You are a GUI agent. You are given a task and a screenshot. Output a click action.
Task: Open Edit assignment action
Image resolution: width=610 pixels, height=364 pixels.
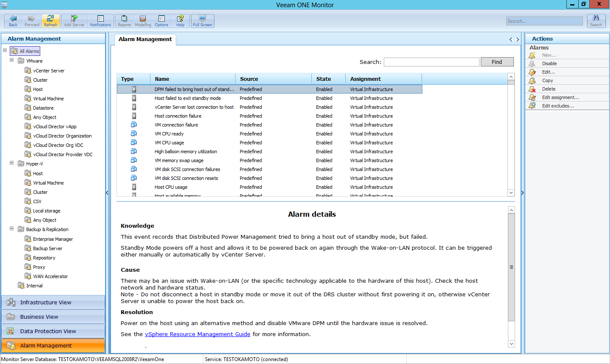[x=560, y=97]
